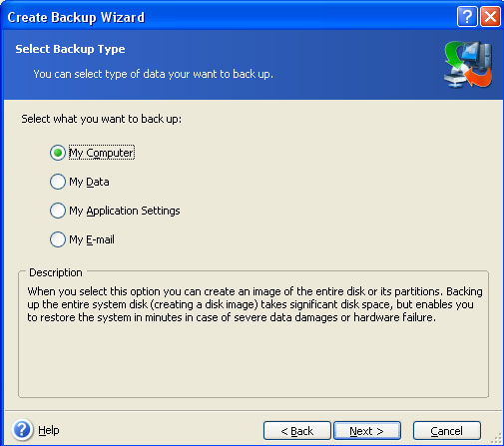
Task: Choose the My Data radio button
Action: (x=58, y=182)
